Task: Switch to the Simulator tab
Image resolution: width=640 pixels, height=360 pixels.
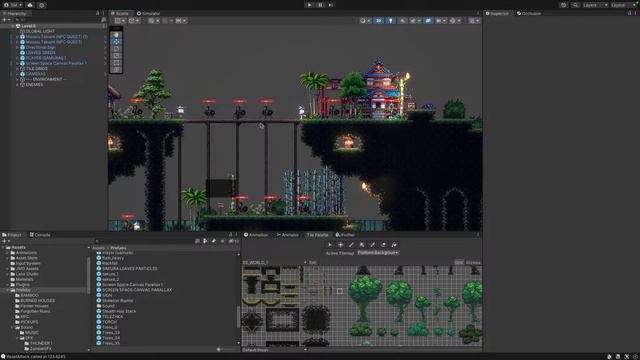Action: [x=149, y=13]
